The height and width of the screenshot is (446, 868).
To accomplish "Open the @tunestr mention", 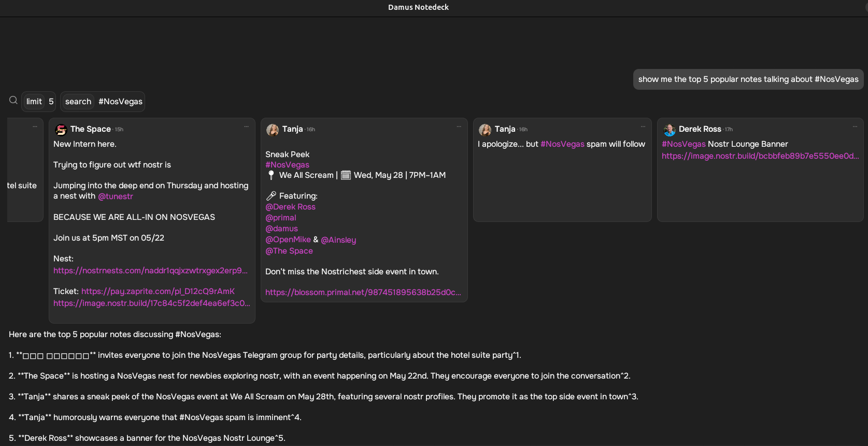I will point(116,197).
